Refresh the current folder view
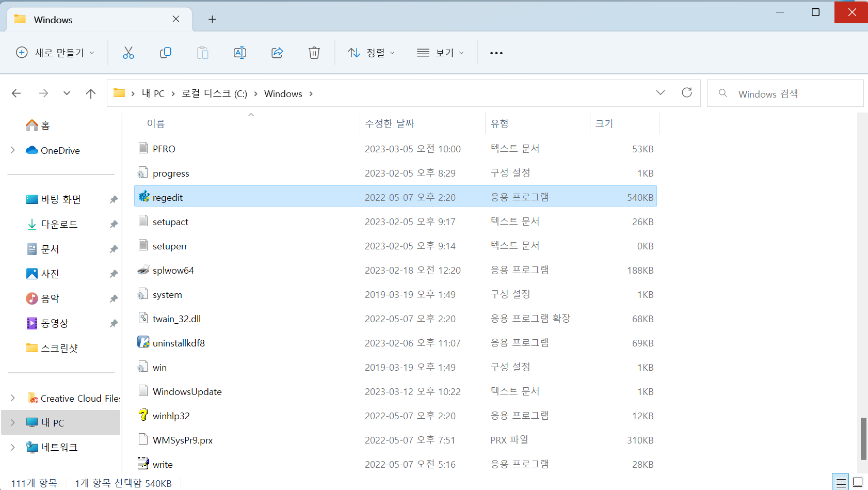The height and width of the screenshot is (490, 868). coord(687,93)
